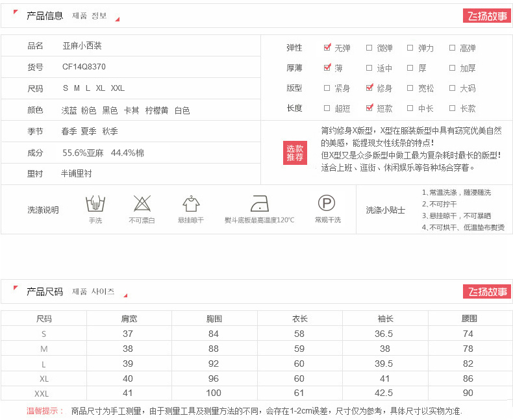Image resolution: width=513 pixels, height=420 pixels.
Task: Select the 胸围 column header
Action: 214,319
